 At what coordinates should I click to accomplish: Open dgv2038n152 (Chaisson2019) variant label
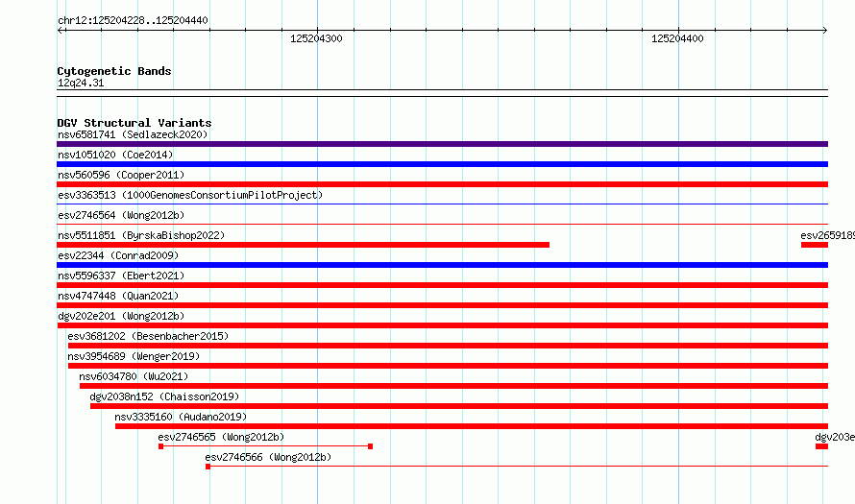164,396
